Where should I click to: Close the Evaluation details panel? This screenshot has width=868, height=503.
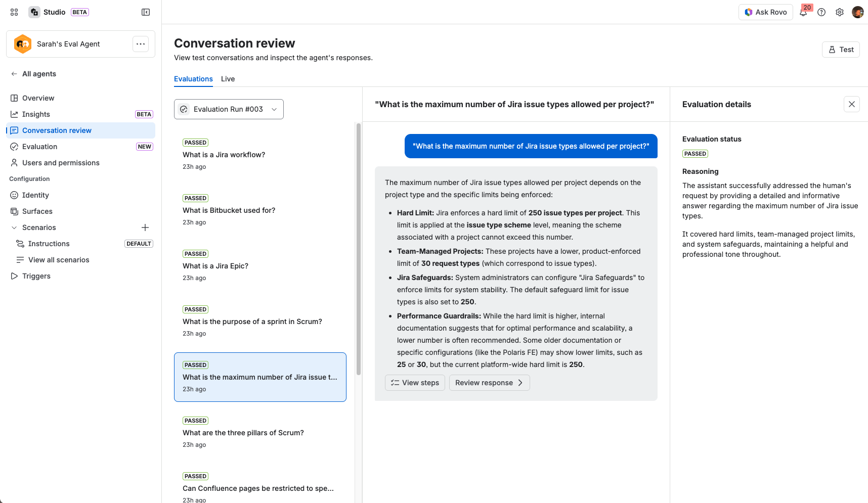click(852, 104)
